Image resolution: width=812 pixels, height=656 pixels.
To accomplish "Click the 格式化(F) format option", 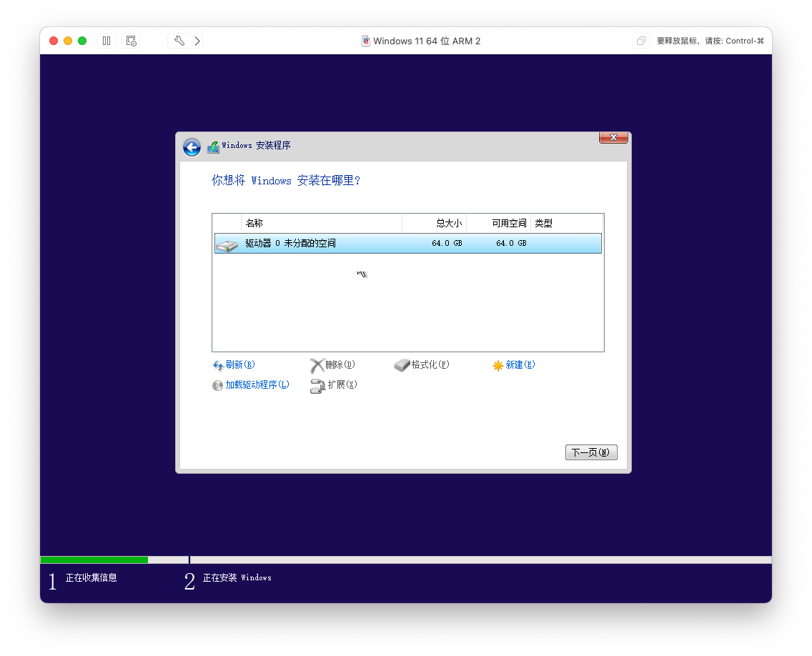I will [x=430, y=365].
